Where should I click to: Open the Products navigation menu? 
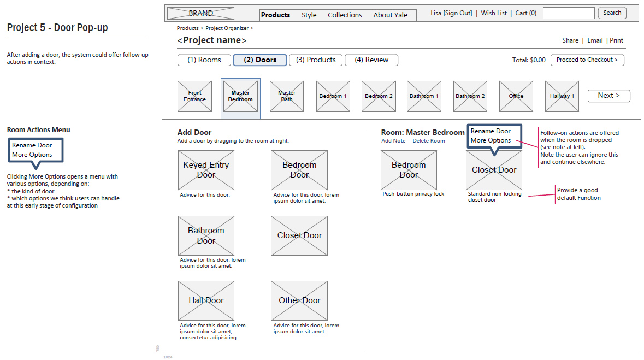point(275,15)
